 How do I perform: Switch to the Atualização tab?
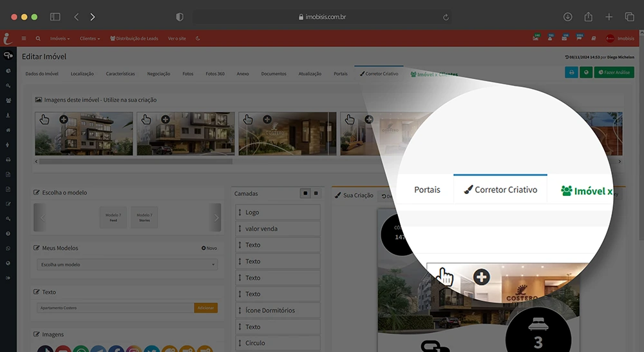click(310, 73)
